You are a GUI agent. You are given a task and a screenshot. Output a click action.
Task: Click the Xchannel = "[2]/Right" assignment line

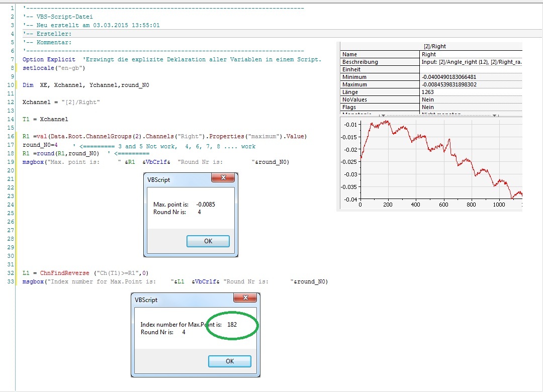click(61, 102)
